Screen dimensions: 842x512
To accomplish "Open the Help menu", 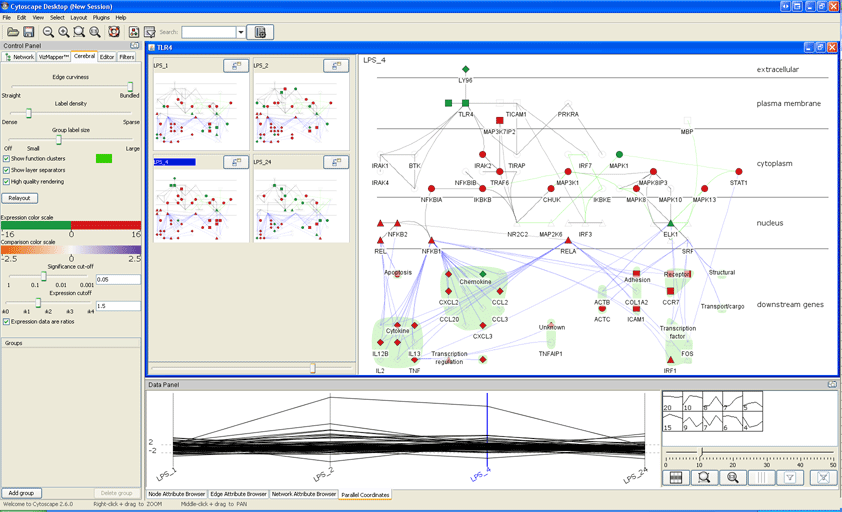I will click(x=121, y=17).
